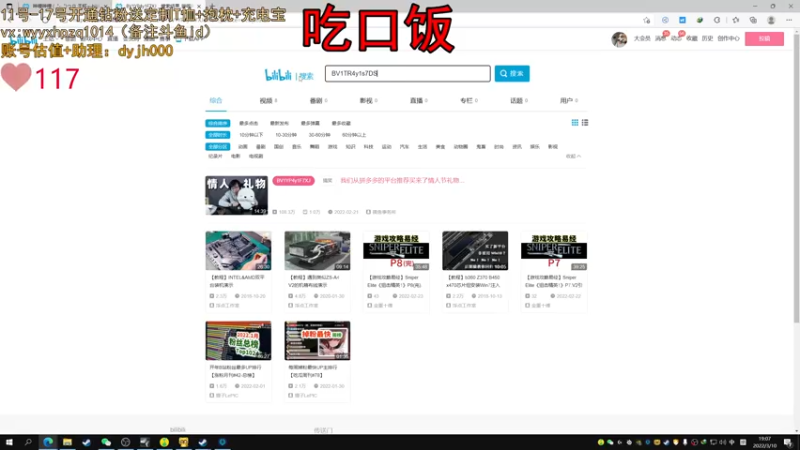
Task: Click the browser home/star-with-plus favorite icon
Action: point(647,20)
